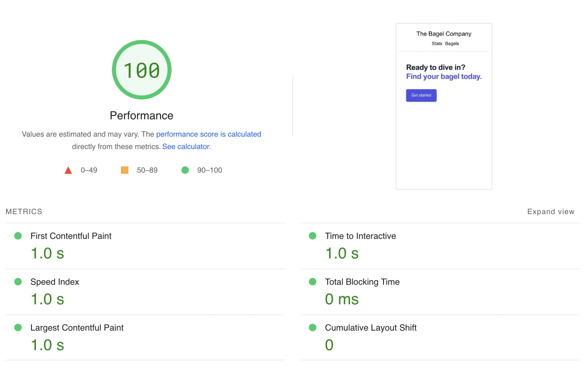Toggle Expand view for metrics
Screen dimensions: 588x365
pos(551,212)
